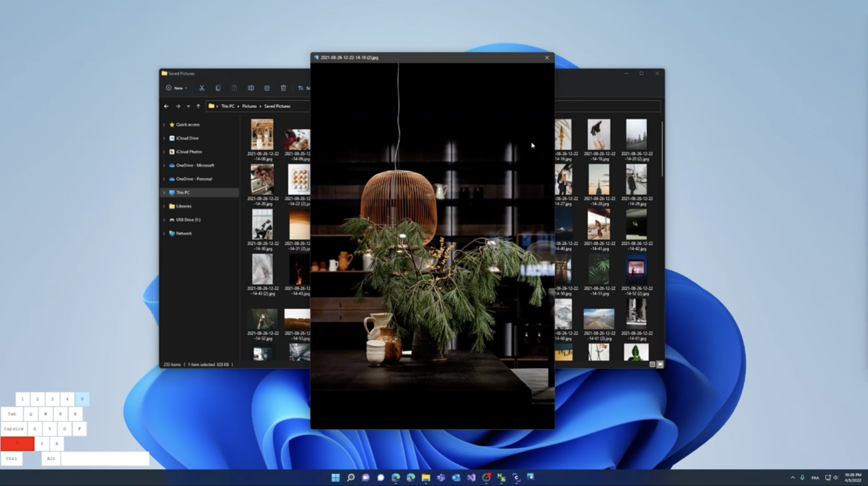Select This PC in the address breadcrumb

pyautogui.click(x=228, y=106)
